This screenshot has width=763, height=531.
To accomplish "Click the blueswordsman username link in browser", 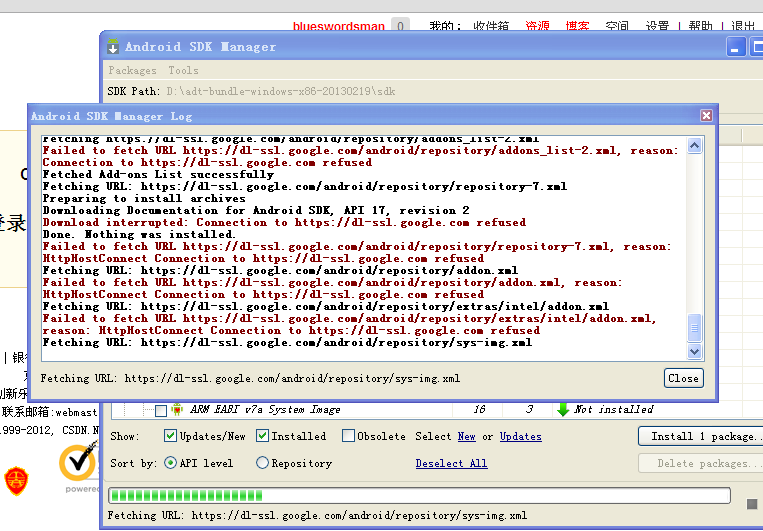I will tap(339, 26).
